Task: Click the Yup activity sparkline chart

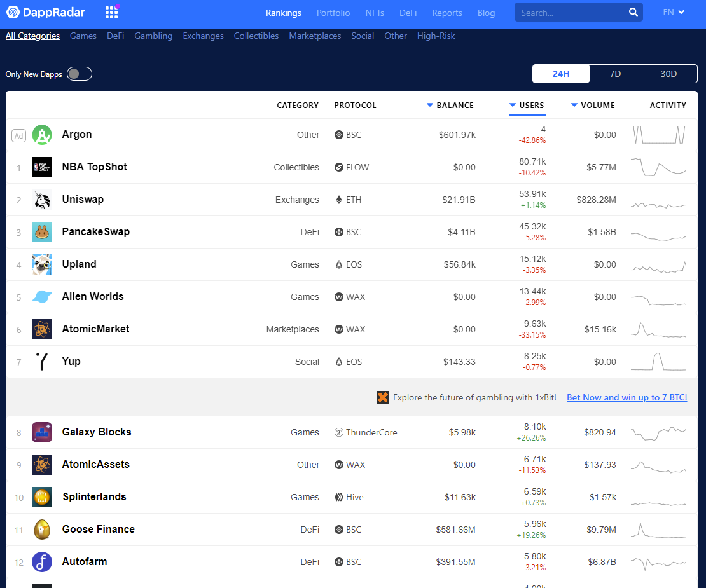Action: (x=658, y=362)
